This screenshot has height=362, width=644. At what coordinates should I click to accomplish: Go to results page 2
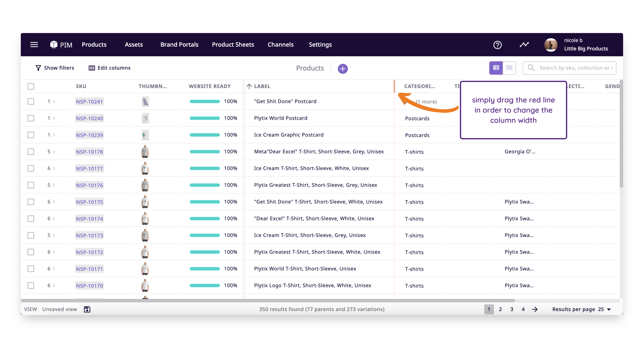(x=500, y=309)
